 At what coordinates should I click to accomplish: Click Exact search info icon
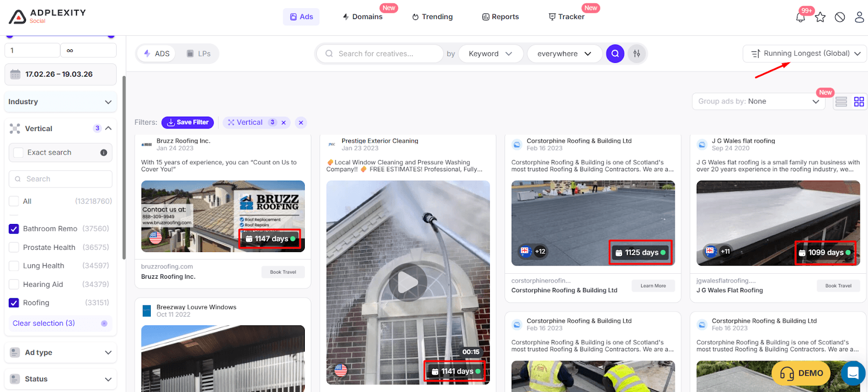coord(104,153)
